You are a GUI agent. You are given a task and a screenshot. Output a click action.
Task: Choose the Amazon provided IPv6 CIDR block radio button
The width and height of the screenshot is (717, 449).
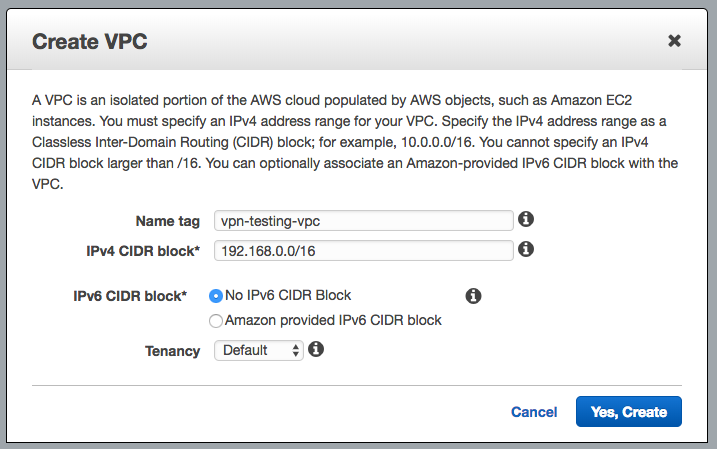coord(215,321)
